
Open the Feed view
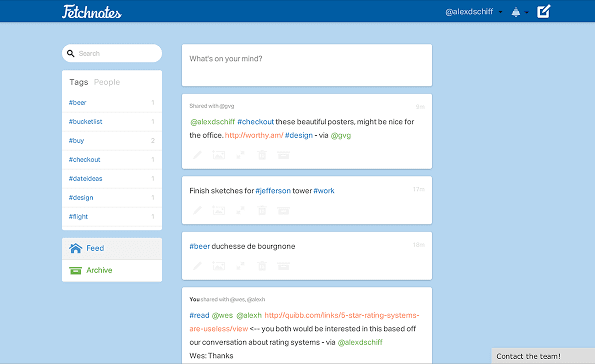tap(112, 249)
